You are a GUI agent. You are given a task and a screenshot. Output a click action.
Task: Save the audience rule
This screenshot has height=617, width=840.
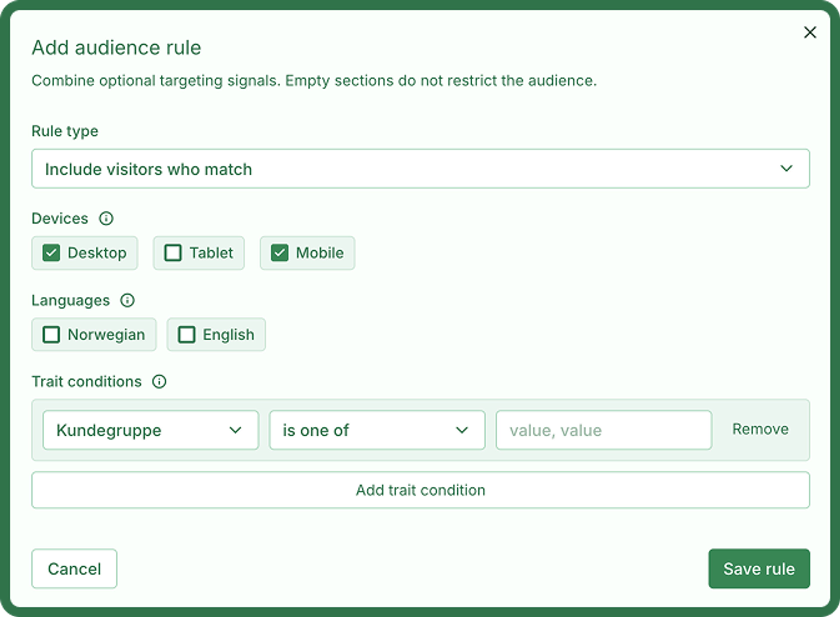(x=759, y=569)
